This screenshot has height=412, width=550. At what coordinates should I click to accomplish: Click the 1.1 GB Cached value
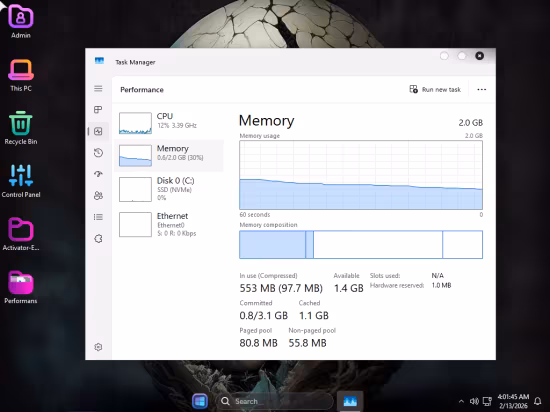click(314, 316)
